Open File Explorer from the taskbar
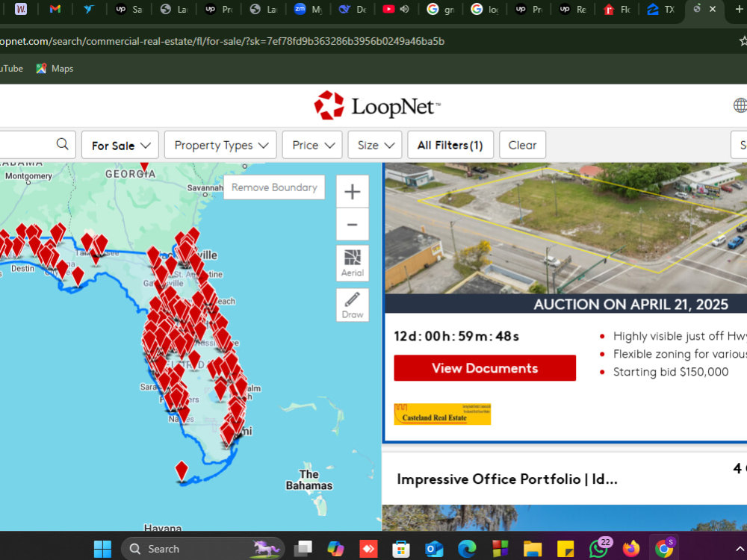Screen dimensions: 747x560 click(x=533, y=549)
